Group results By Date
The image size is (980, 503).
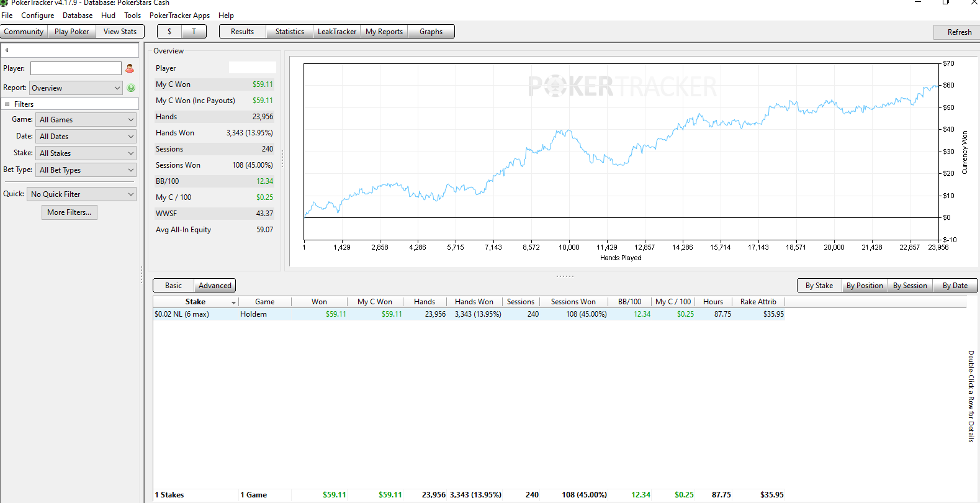(x=955, y=286)
